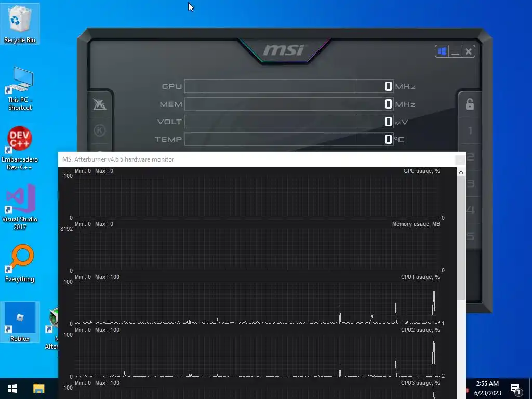Select the partially hidden MSI Afterburner desktop shortcut

52,328
